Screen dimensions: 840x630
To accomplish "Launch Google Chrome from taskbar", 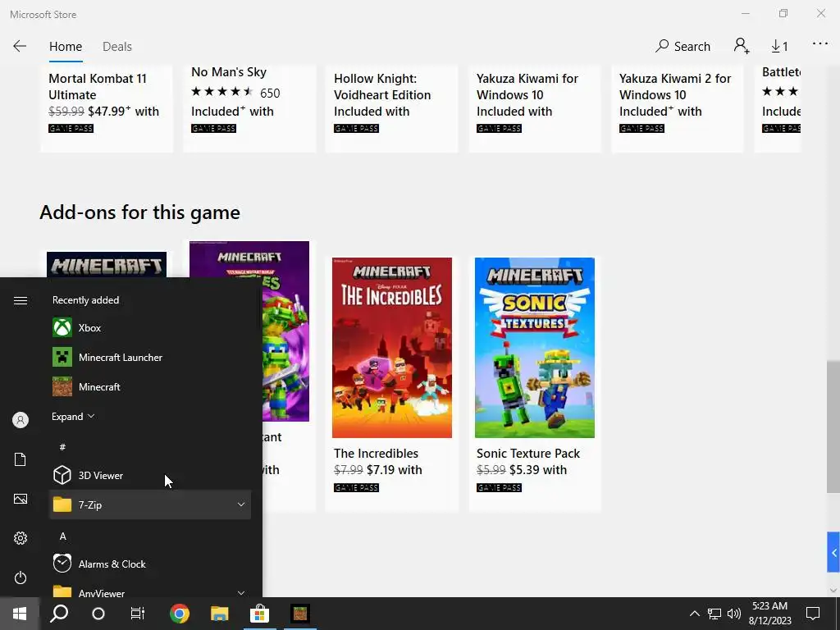I will tap(180, 614).
